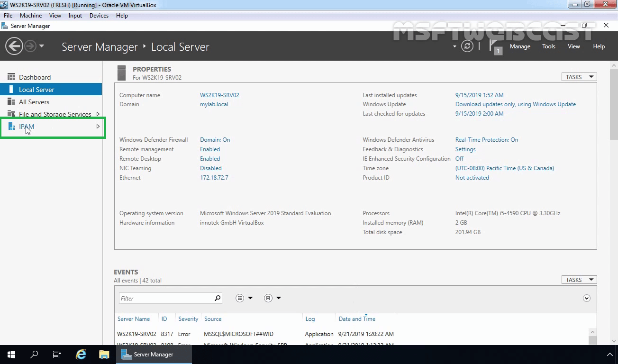This screenshot has width=618, height=364.
Task: Click IE Enhanced Security Configuration Off link
Action: coord(459,159)
